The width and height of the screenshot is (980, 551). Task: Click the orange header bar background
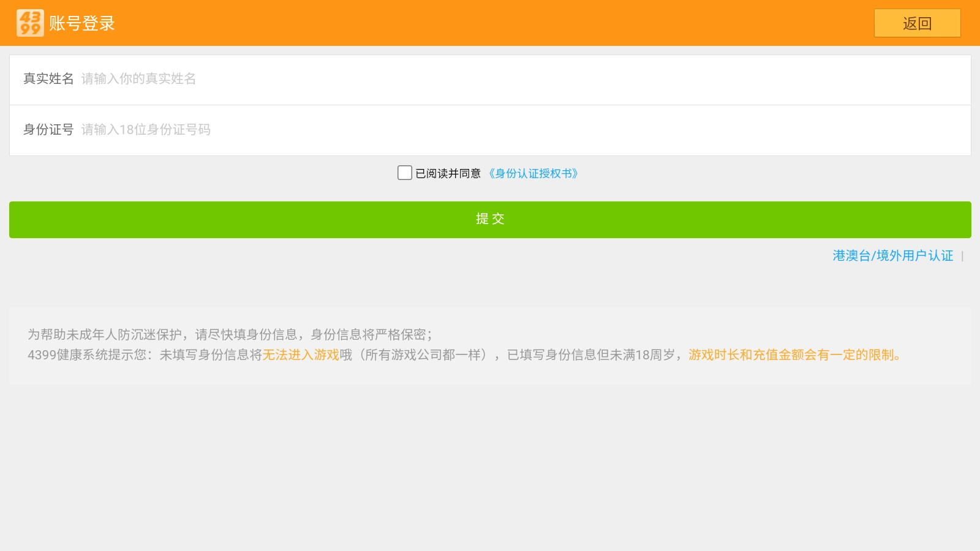tap(490, 23)
